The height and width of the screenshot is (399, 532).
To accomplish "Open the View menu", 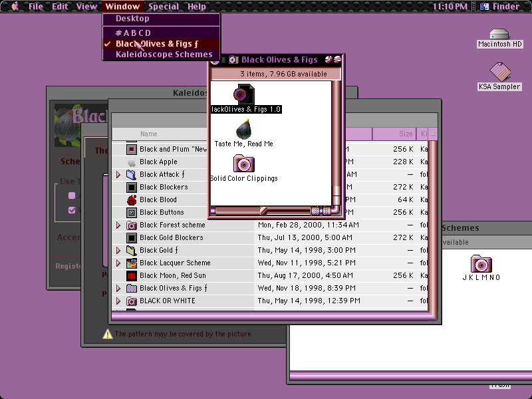I will coord(86,6).
